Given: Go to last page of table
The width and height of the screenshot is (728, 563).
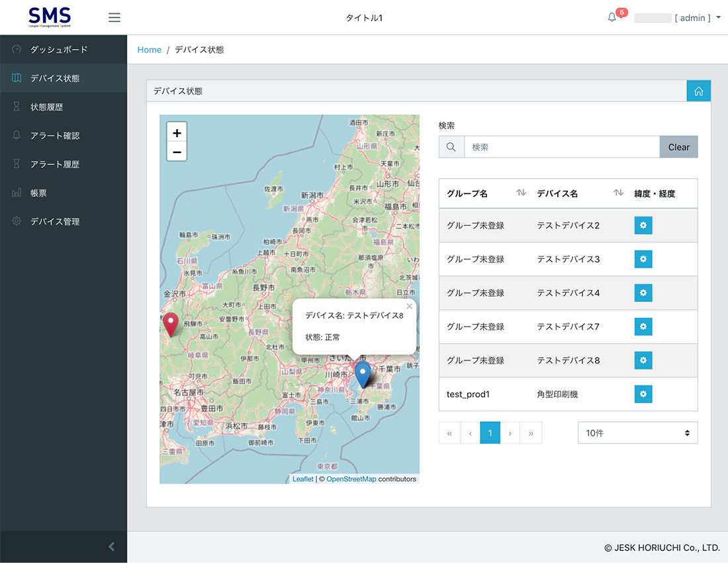Looking at the screenshot, I should pyautogui.click(x=531, y=433).
